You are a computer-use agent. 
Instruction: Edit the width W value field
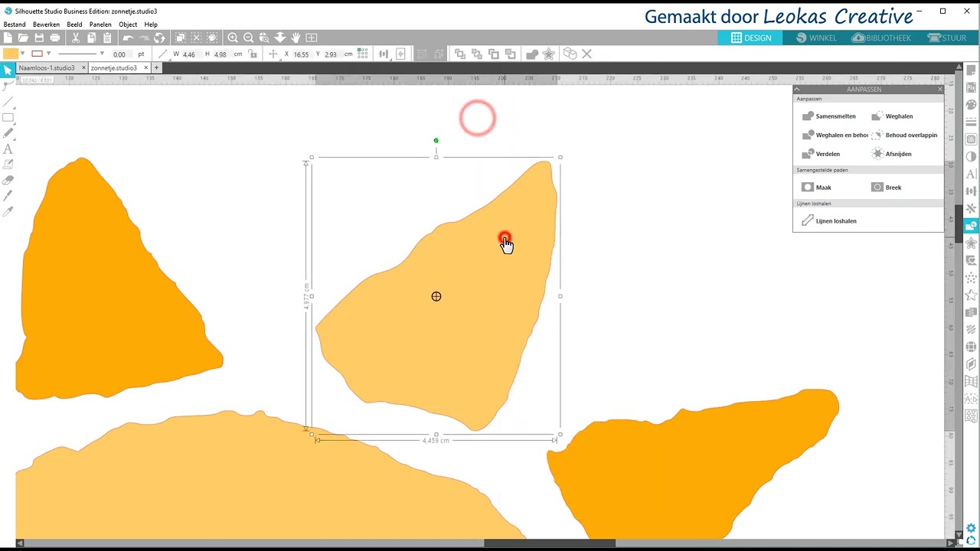coord(190,54)
